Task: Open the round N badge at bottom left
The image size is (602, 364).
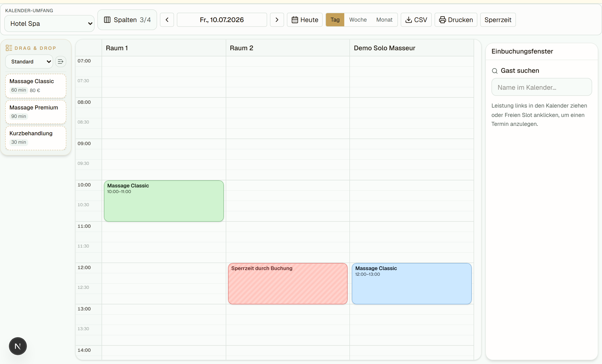Action: [18, 346]
